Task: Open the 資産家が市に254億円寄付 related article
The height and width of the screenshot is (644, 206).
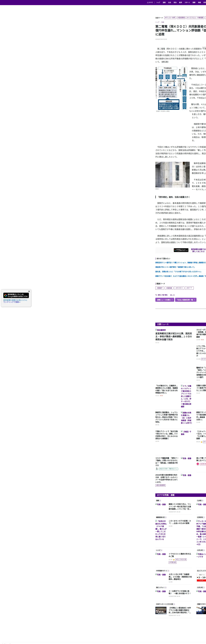Action: (x=175, y=267)
